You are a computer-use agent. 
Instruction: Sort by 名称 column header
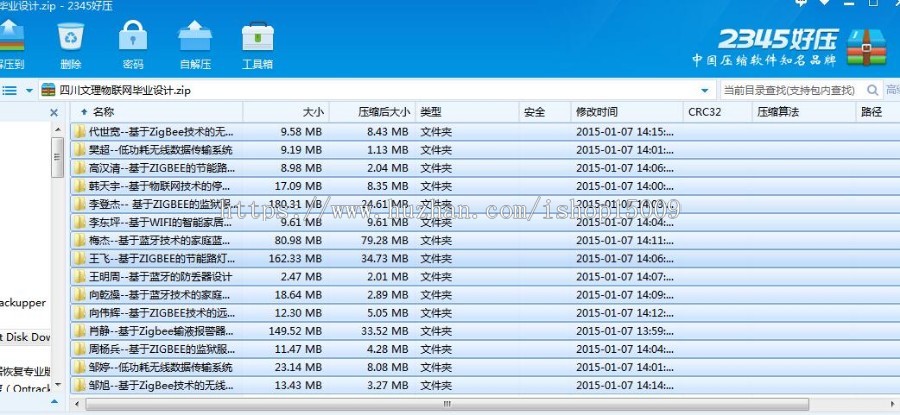click(157, 112)
